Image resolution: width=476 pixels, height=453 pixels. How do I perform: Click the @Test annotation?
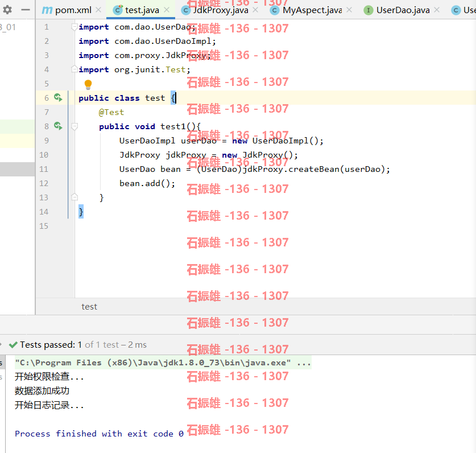click(111, 112)
